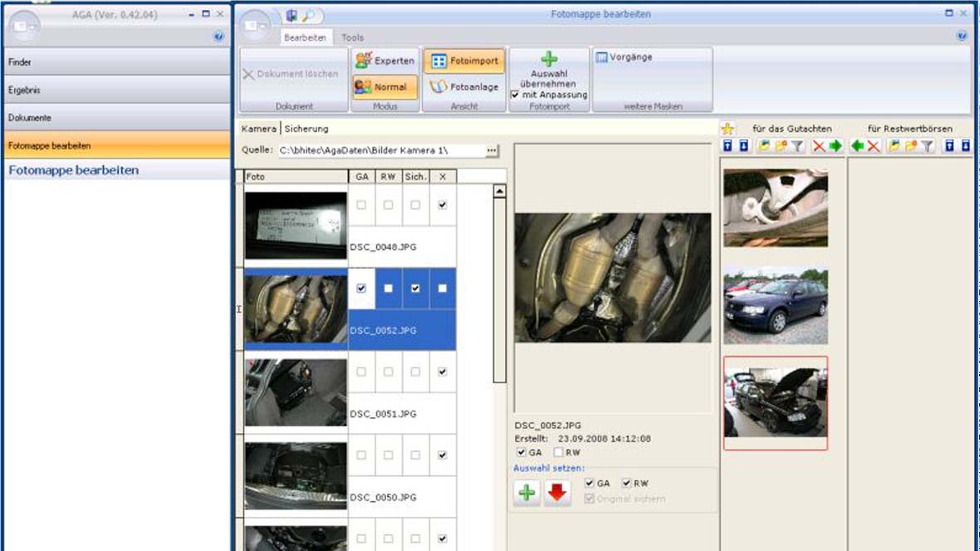Select blue car thumbnail in Gutachten column
Viewport: 980px width, 551px height.
(x=776, y=306)
